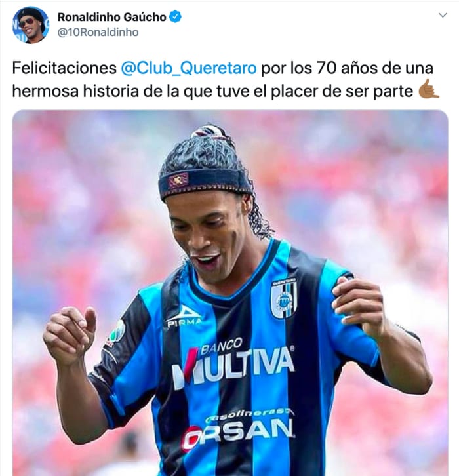Click the Ronaldinho Gaúcho profile avatar
459x476 pixels.
[x=31, y=25]
